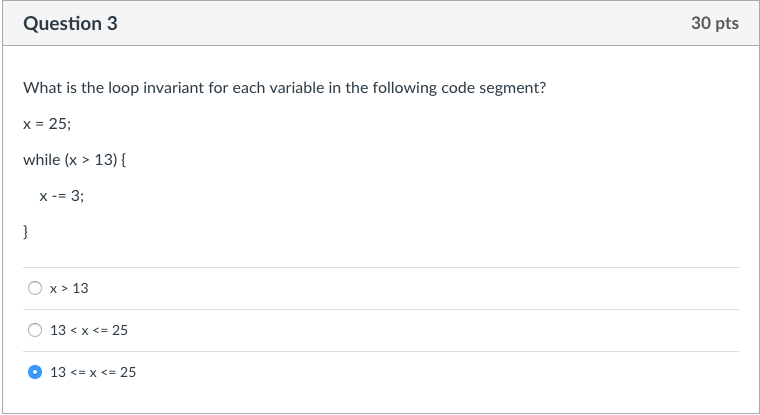Click the indented "x -= 3;" statement

point(62,196)
